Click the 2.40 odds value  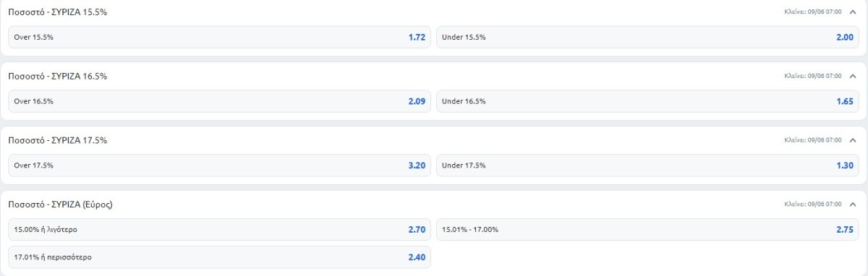point(416,257)
